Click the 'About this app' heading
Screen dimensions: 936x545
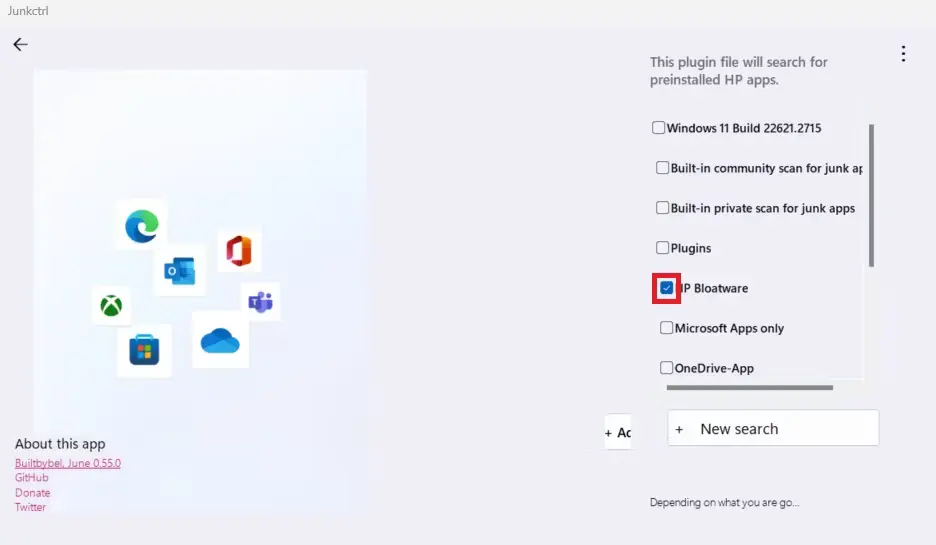tap(60, 444)
